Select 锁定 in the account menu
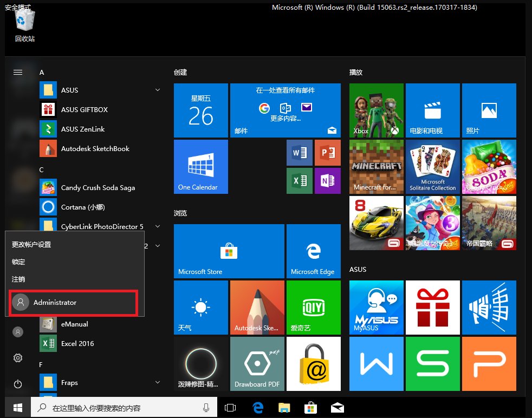The image size is (532, 418). pos(18,262)
